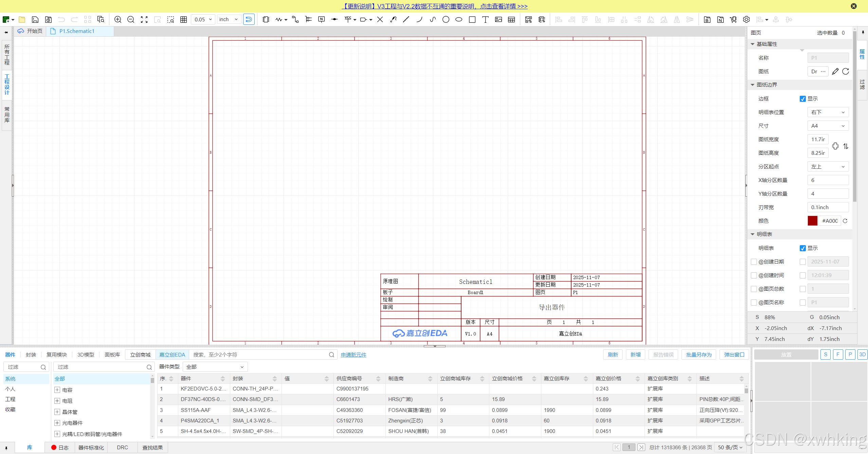The width and height of the screenshot is (868, 454).
Task: Select the text T tool
Action: (x=485, y=20)
